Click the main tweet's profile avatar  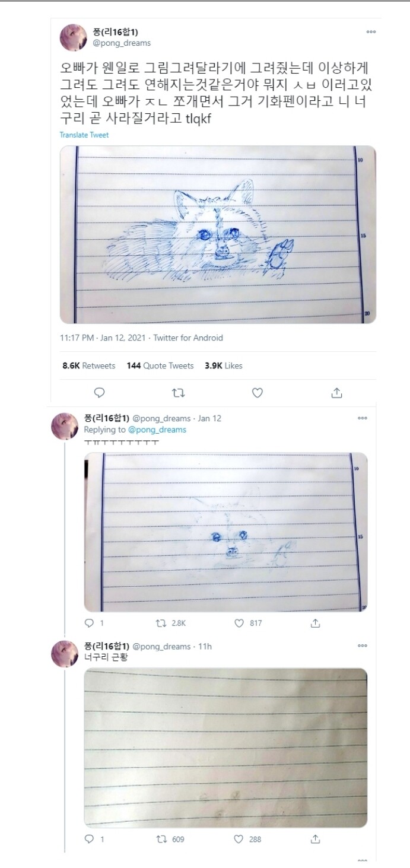(x=74, y=37)
